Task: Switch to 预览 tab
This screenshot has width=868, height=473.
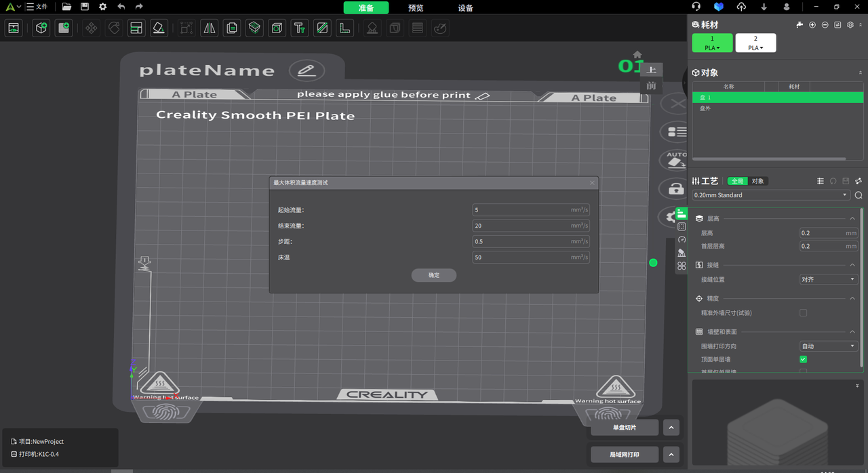Action: click(x=416, y=7)
